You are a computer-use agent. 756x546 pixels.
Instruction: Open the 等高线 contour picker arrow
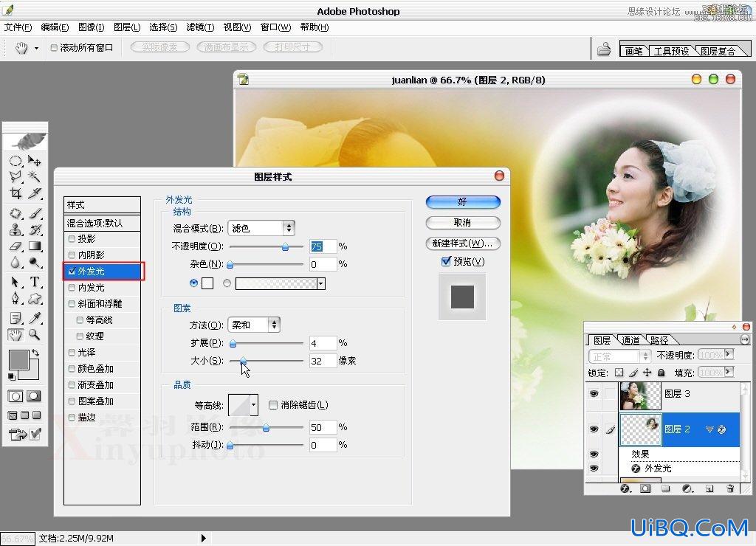point(254,405)
